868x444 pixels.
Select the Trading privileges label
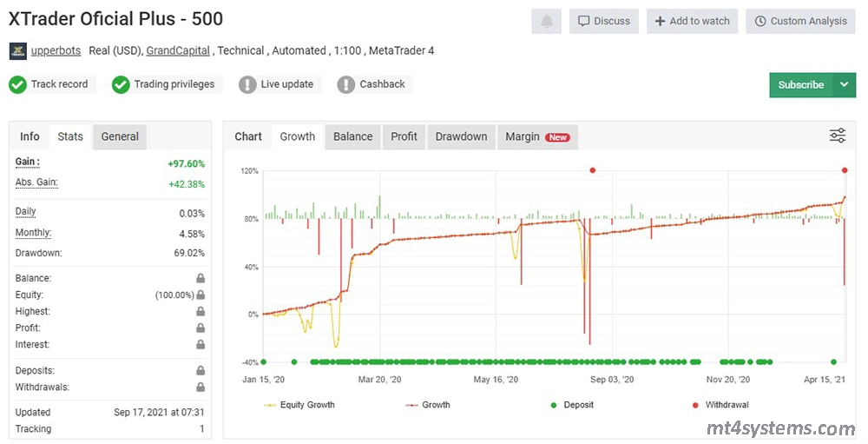point(174,84)
